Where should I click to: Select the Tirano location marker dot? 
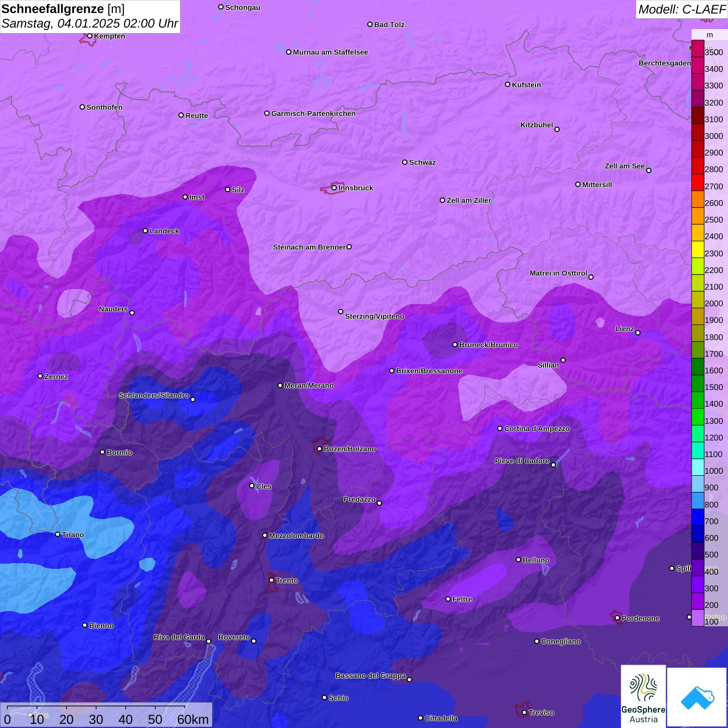click(58, 534)
